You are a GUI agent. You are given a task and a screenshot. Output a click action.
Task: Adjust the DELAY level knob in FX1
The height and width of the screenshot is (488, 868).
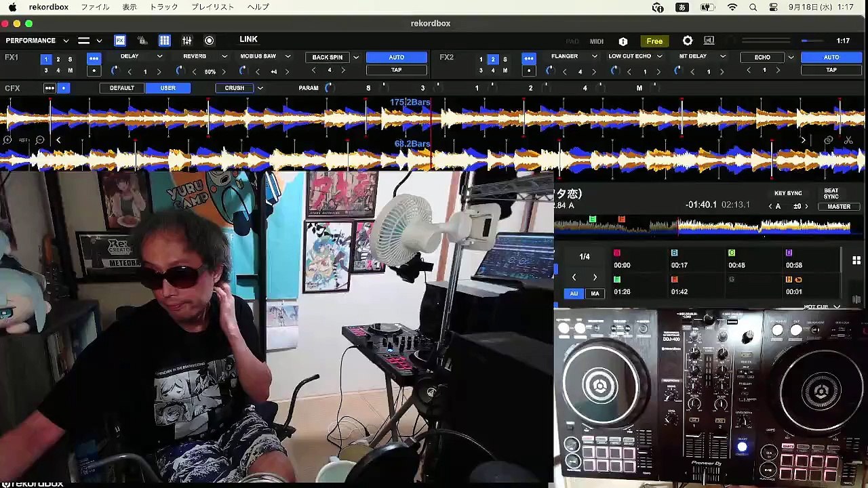click(114, 70)
